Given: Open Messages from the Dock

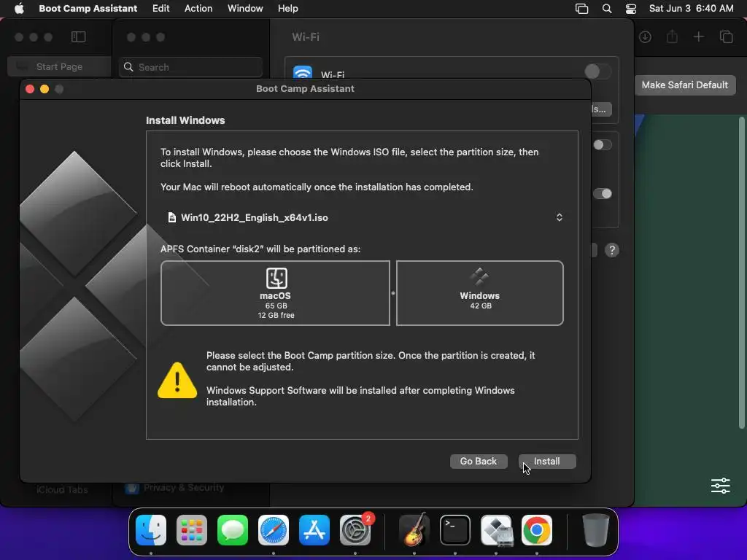Looking at the screenshot, I should [x=233, y=530].
